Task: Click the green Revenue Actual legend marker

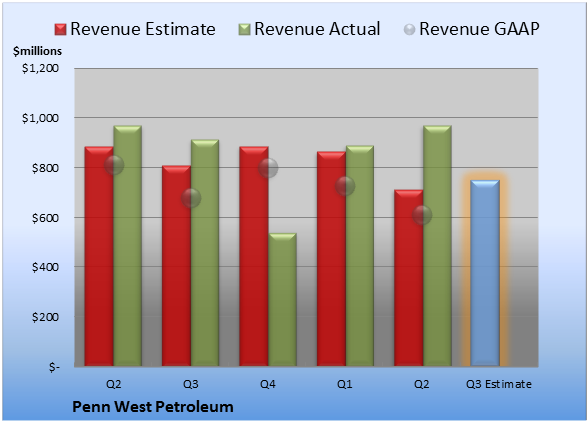Action: pos(244,30)
